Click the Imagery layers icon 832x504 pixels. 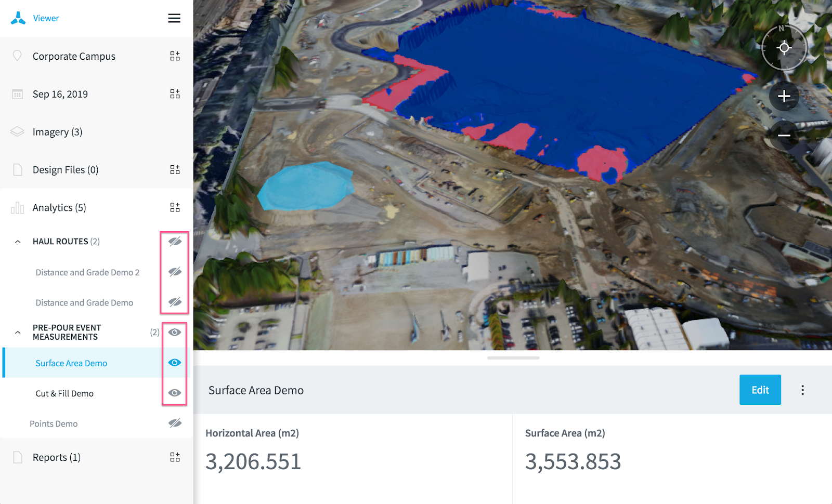17,131
